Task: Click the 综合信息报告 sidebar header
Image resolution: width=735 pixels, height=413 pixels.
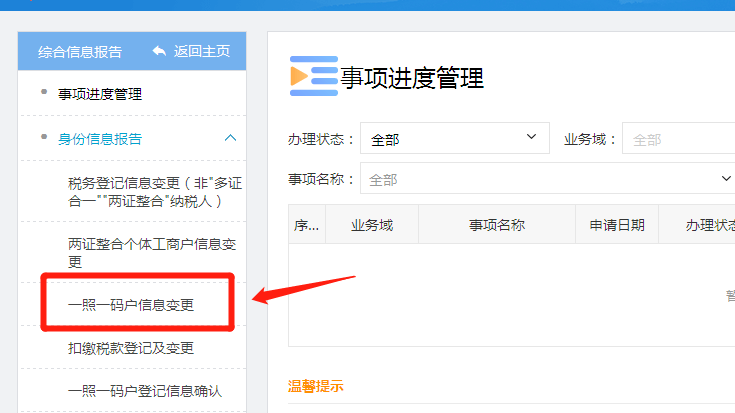Action: tap(80, 51)
